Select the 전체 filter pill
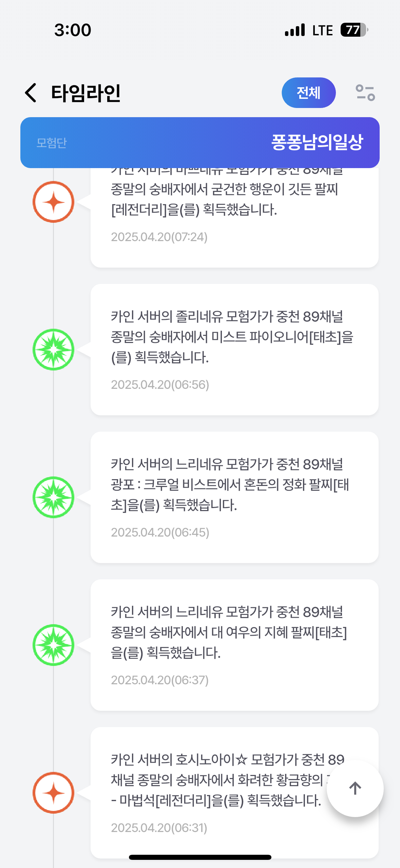 (308, 93)
